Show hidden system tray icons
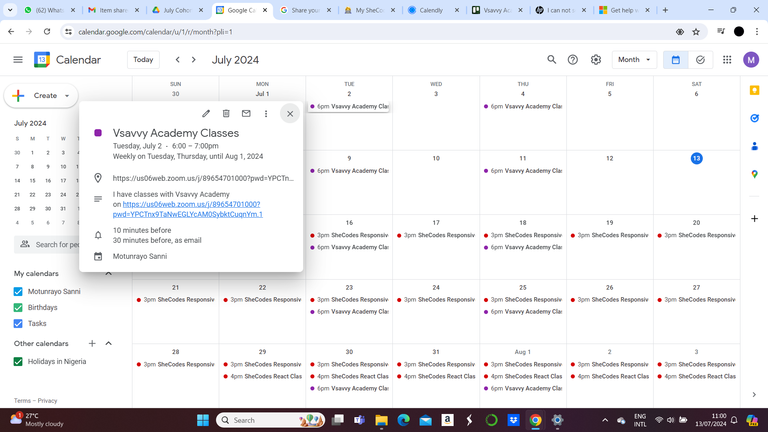Viewport: 768px width, 432px height. click(x=605, y=420)
